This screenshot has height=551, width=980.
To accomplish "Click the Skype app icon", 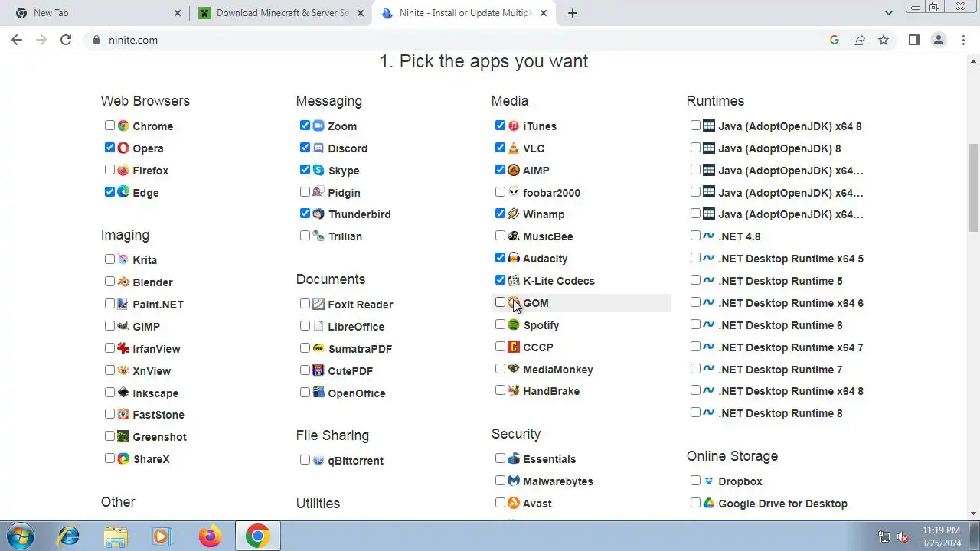I will coord(318,170).
